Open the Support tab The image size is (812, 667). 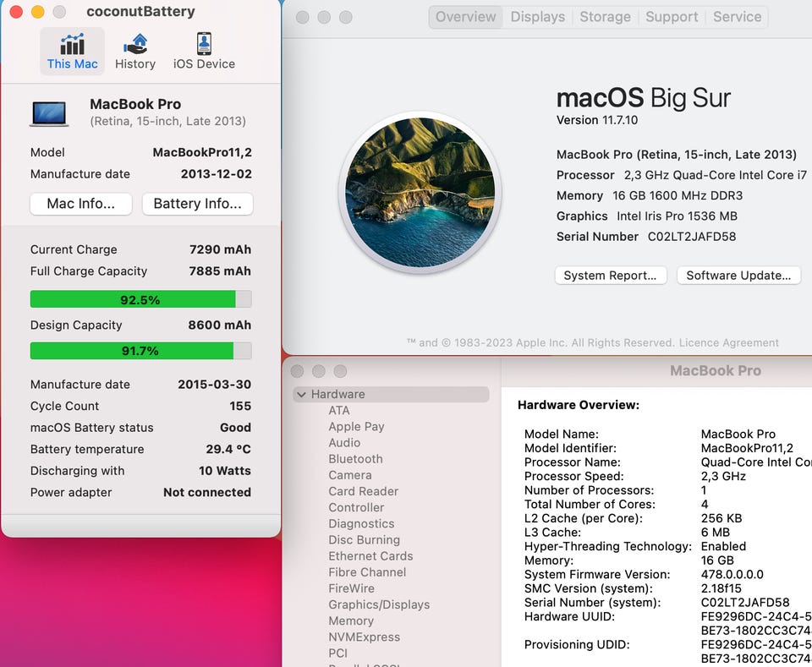(672, 17)
